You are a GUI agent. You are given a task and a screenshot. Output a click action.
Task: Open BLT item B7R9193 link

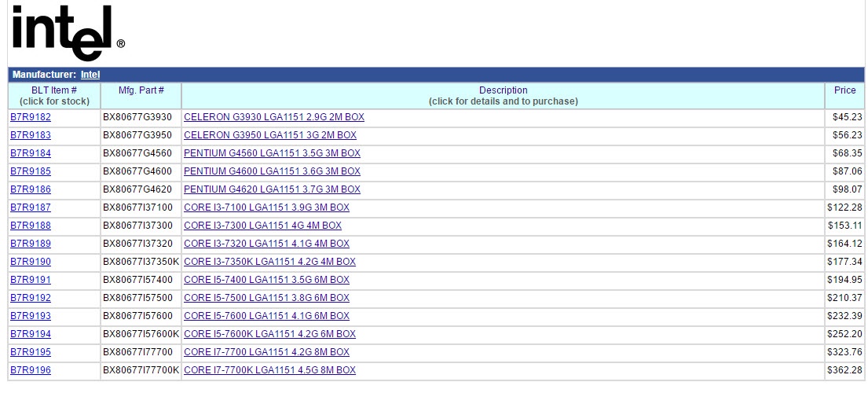(31, 316)
